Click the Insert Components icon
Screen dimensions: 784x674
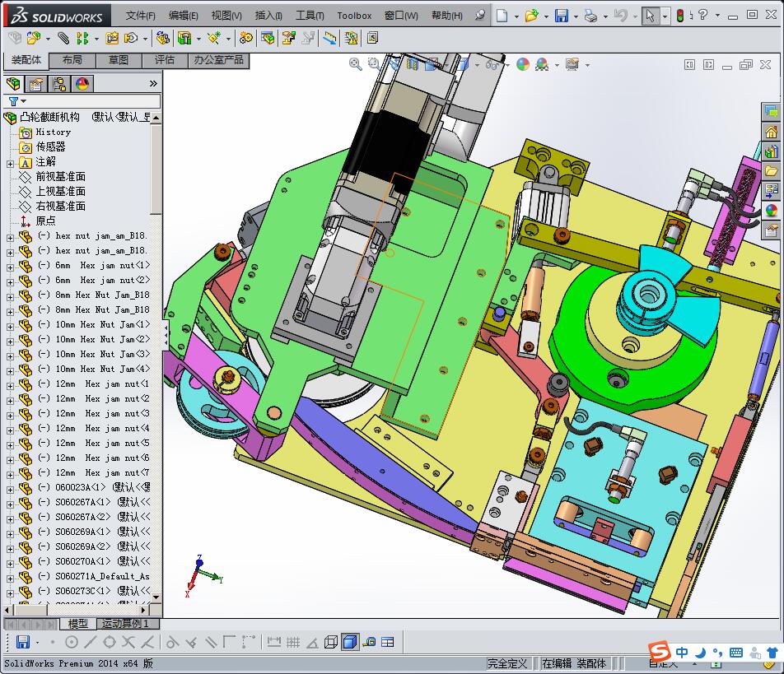coord(34,38)
